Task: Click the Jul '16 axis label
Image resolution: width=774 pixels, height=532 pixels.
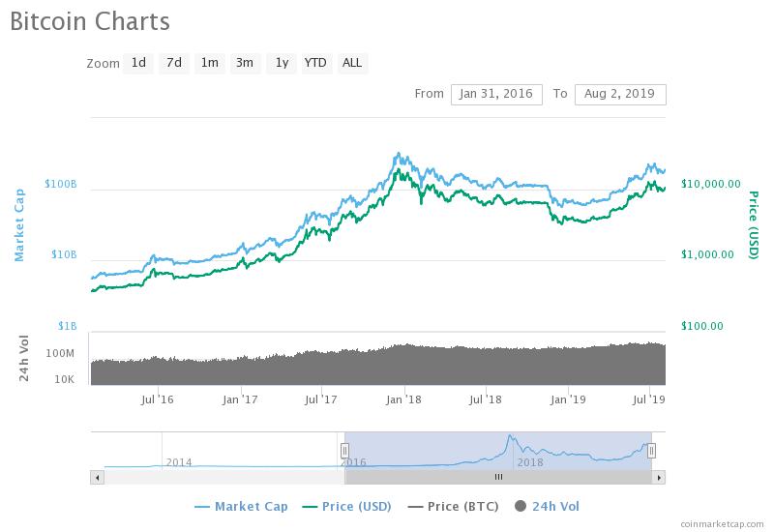Action: pyautogui.click(x=158, y=399)
